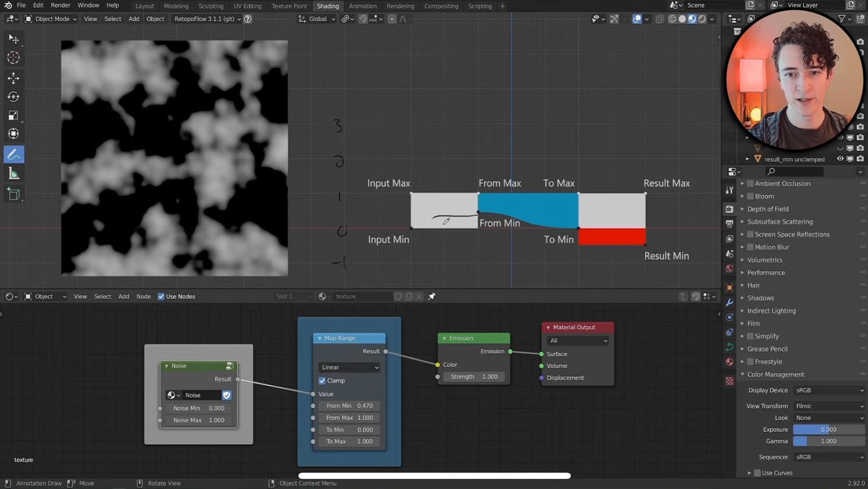Activate the Rotate tool

point(13,97)
